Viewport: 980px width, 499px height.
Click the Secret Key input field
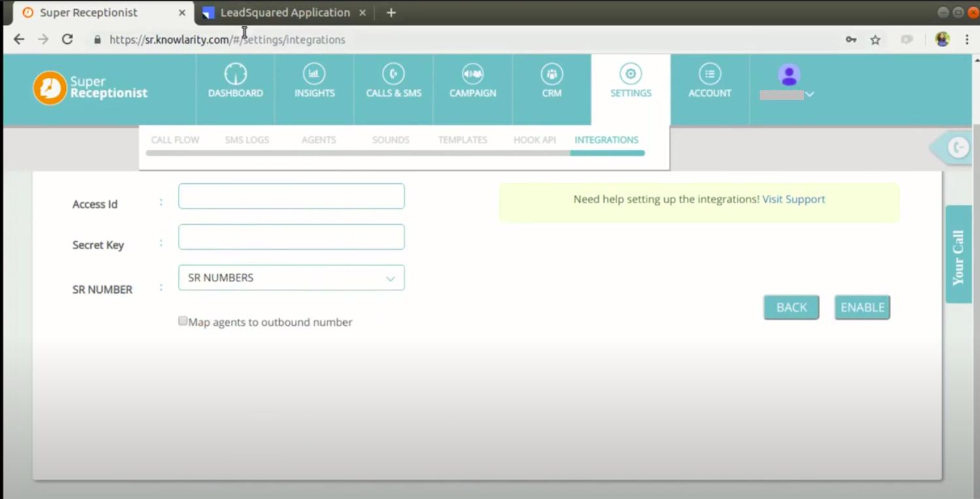point(292,237)
